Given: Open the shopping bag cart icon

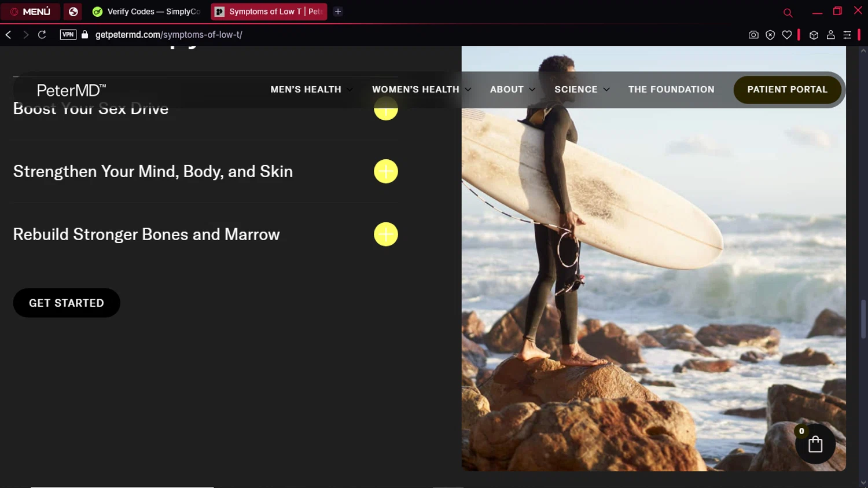Looking at the screenshot, I should coord(815,444).
